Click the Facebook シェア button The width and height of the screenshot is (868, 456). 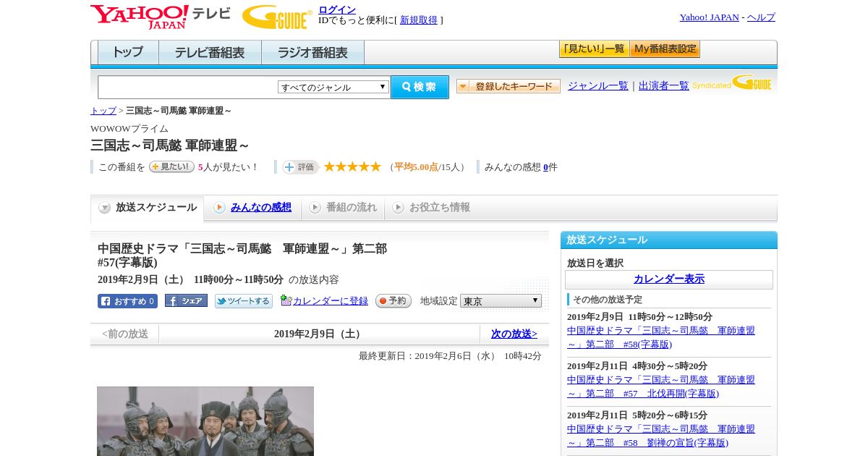pyautogui.click(x=186, y=300)
